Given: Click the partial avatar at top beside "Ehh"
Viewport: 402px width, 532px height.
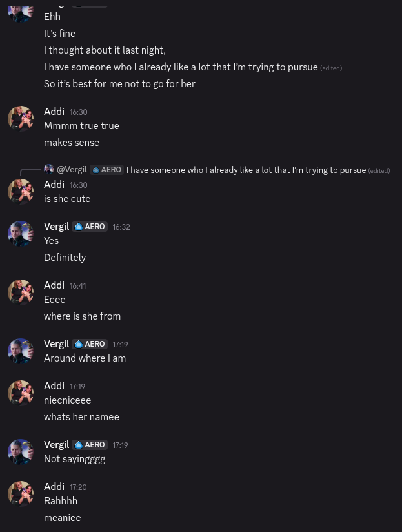Looking at the screenshot, I should [21, 14].
